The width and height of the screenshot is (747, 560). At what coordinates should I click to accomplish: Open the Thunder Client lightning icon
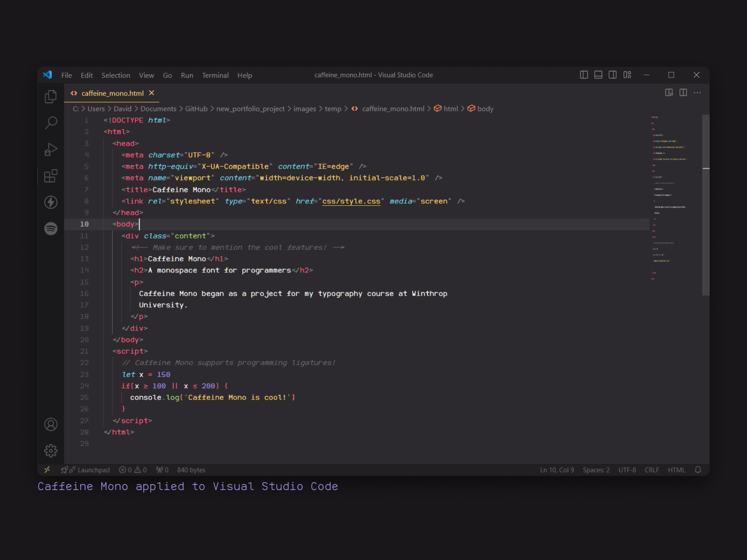coord(50,202)
